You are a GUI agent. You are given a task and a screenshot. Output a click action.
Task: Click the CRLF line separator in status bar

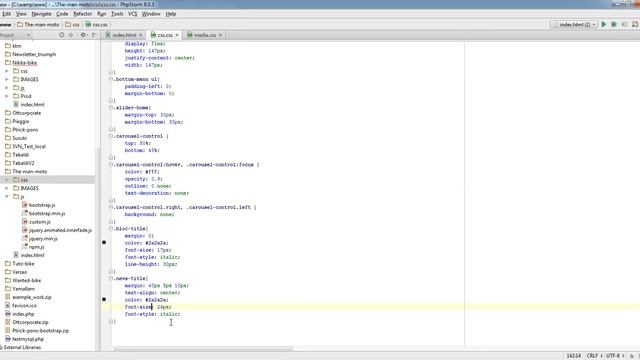[594, 356]
